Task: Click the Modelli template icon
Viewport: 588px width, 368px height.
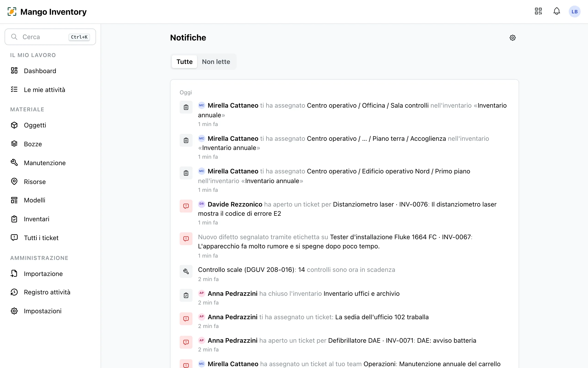Action: point(14,200)
